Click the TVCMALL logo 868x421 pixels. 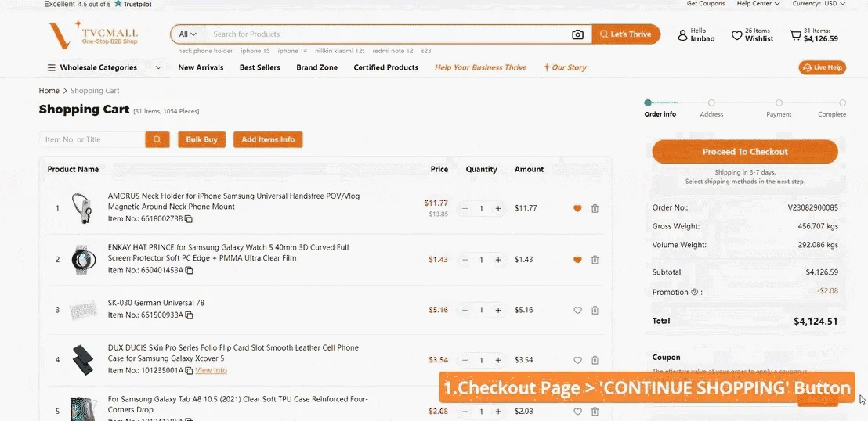click(x=92, y=34)
